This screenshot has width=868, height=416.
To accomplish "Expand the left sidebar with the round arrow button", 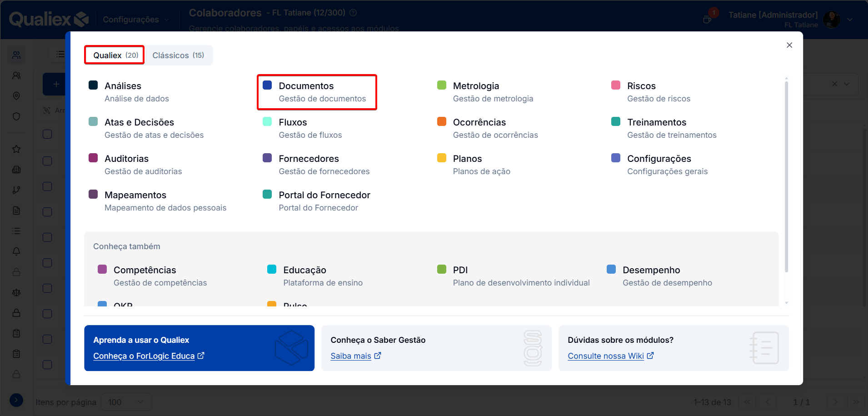I will point(16,400).
